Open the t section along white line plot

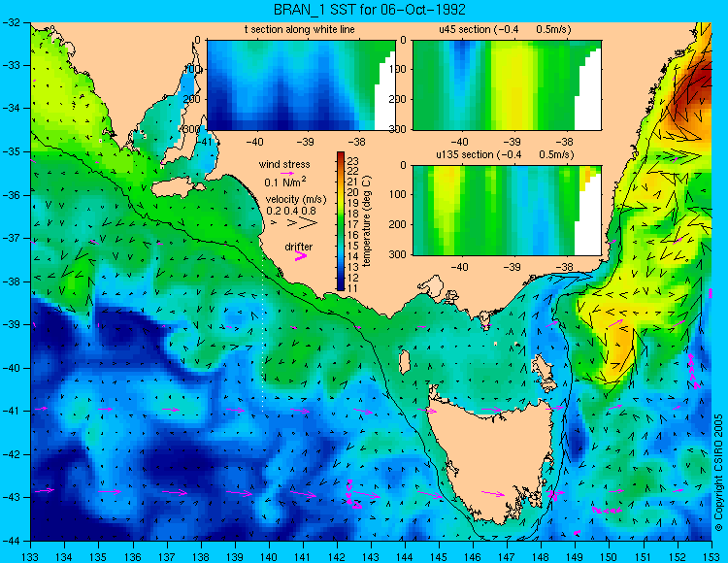301,85
